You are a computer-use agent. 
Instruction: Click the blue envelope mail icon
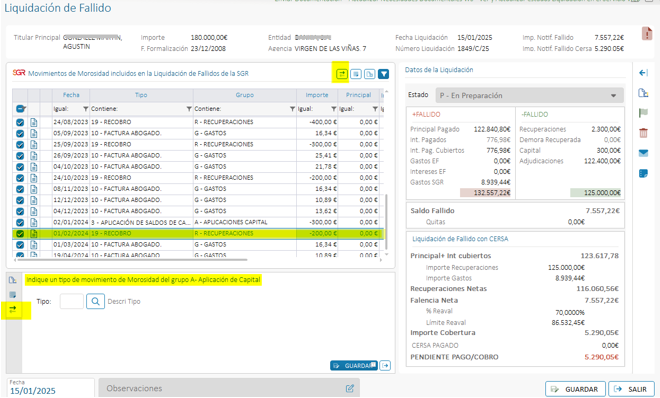(x=644, y=153)
